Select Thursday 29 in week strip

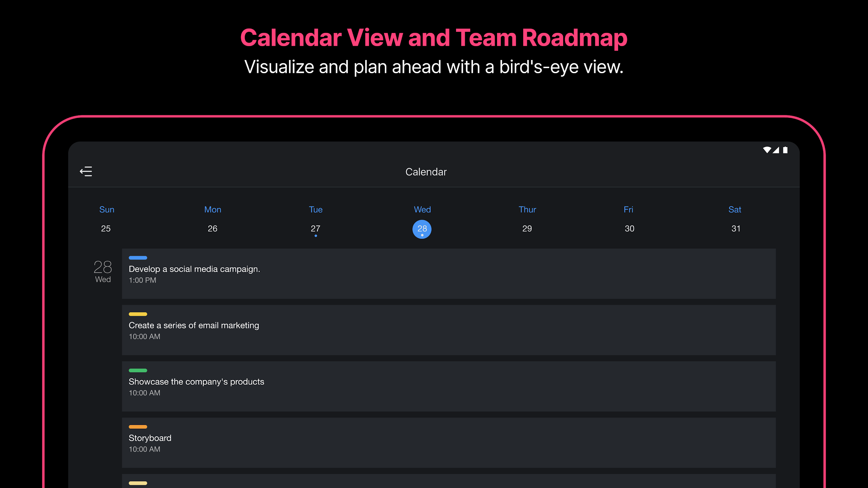[x=527, y=229]
